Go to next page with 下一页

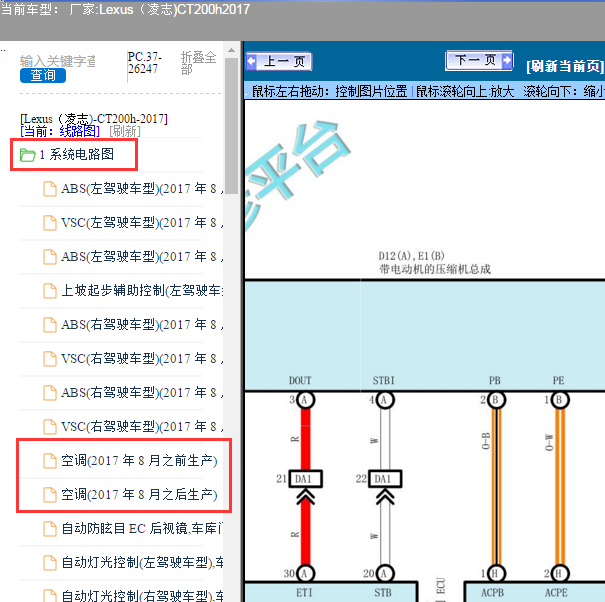click(479, 60)
